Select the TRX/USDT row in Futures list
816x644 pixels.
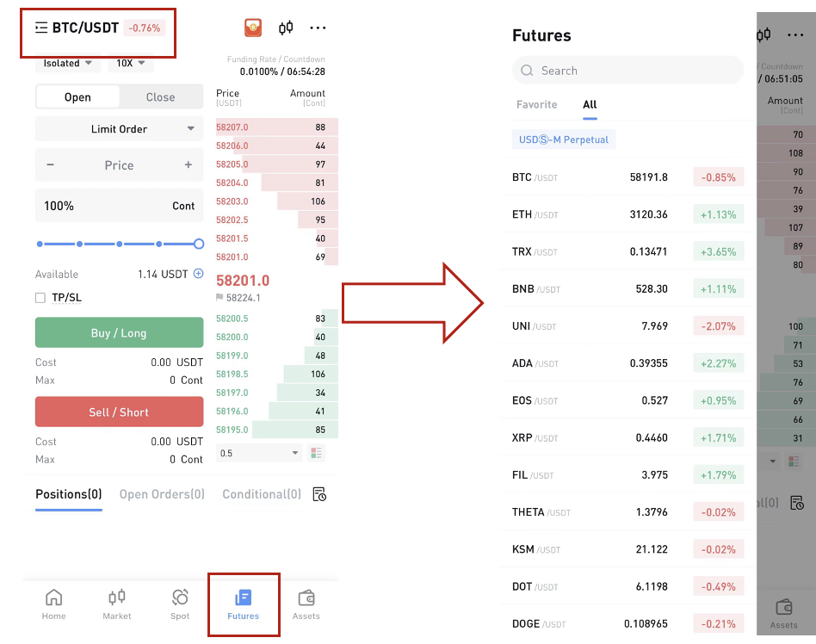pos(627,251)
